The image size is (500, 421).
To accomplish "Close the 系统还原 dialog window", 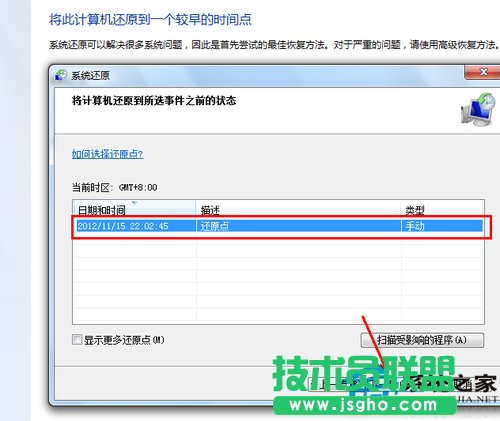I will 483,72.
